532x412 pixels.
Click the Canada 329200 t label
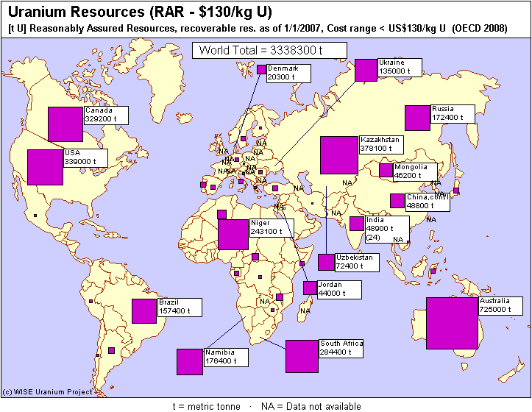click(106, 116)
